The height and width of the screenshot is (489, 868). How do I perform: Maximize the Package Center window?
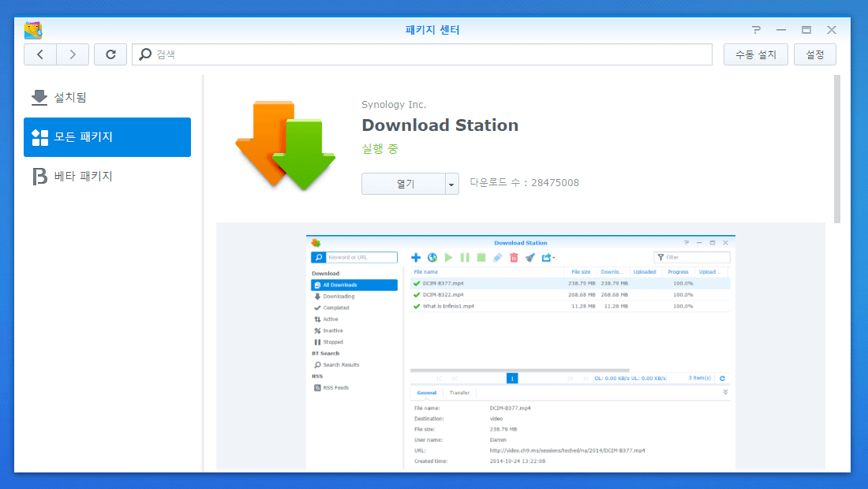[806, 30]
